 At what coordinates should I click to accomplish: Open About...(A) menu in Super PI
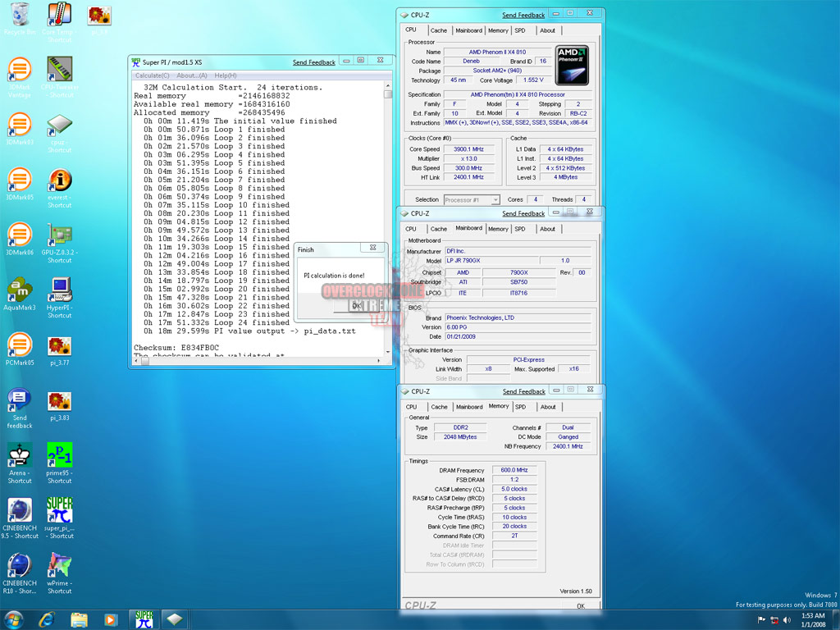(192, 75)
